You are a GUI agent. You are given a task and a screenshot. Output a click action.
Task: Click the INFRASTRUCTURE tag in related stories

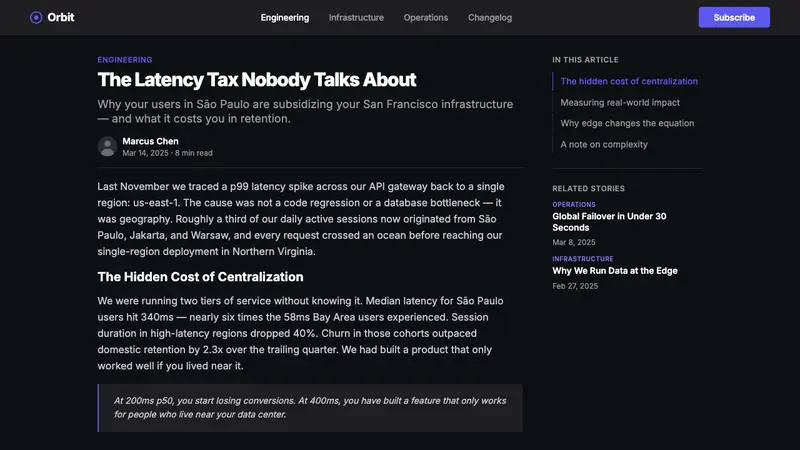[583, 259]
